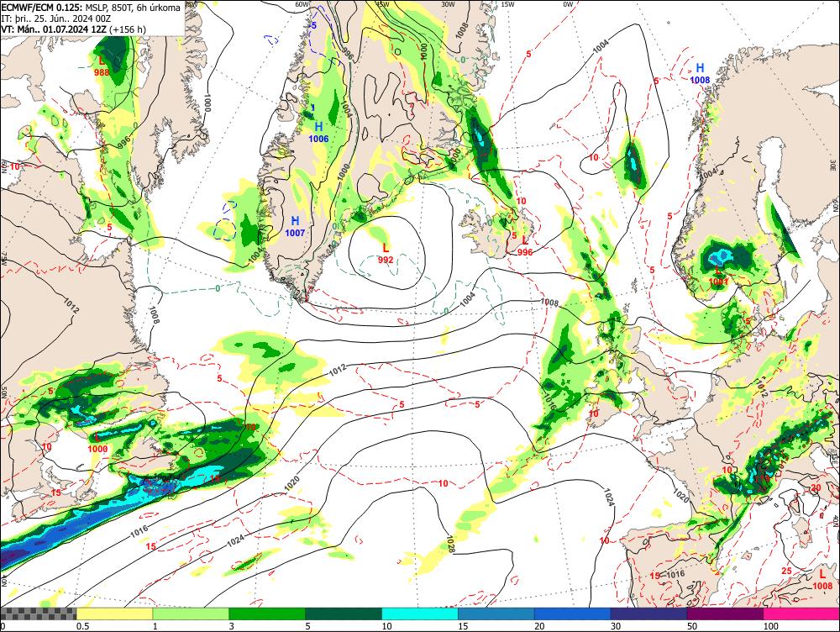Click the red "L 1008" low pressure label
This screenshot has width=840, height=632.
pyautogui.click(x=822, y=580)
